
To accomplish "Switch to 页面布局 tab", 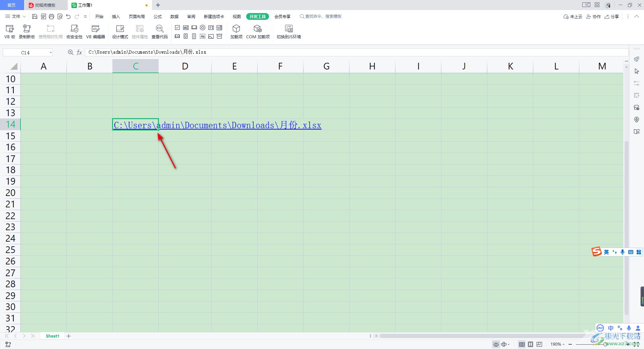I will coord(137,16).
